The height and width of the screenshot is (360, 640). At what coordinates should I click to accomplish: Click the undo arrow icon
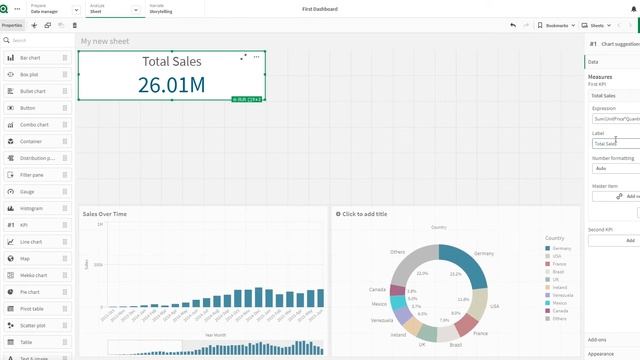click(513, 25)
